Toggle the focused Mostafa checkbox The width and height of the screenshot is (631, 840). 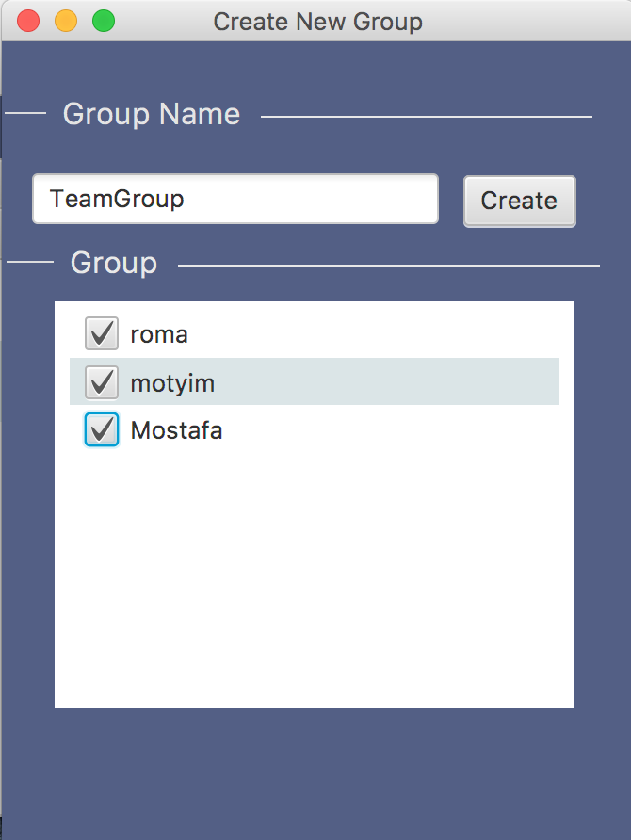pyautogui.click(x=101, y=430)
